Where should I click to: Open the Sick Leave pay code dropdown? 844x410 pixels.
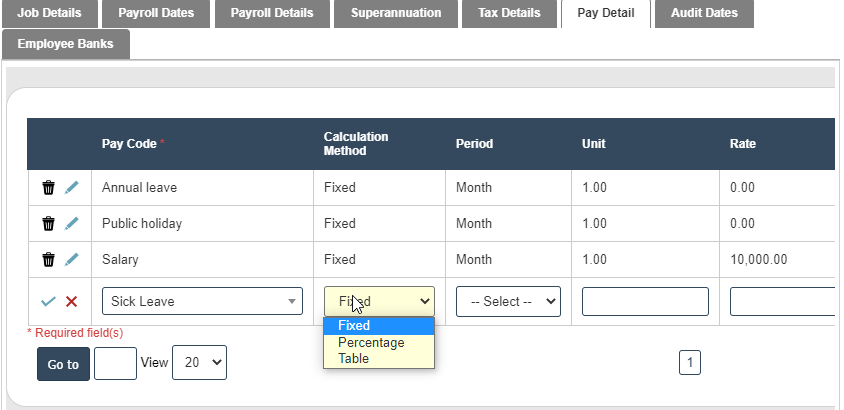[202, 301]
